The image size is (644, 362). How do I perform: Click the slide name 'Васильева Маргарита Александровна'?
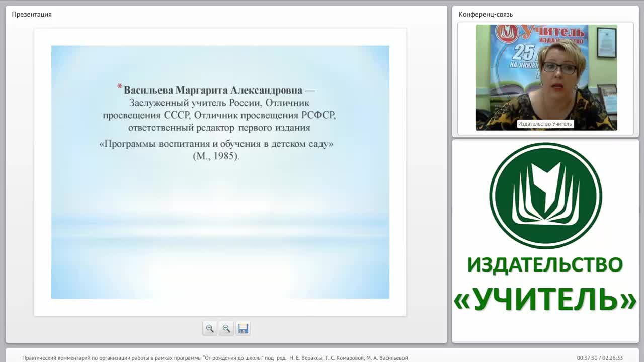click(213, 90)
